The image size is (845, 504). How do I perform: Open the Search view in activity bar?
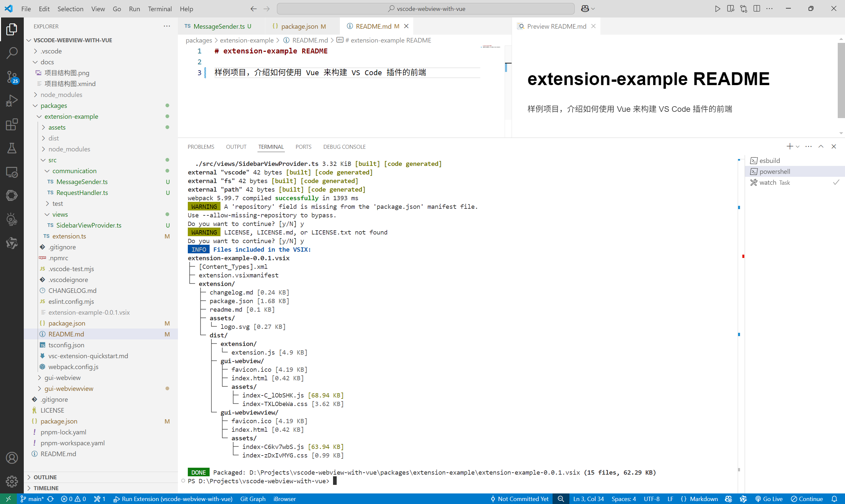click(x=12, y=53)
